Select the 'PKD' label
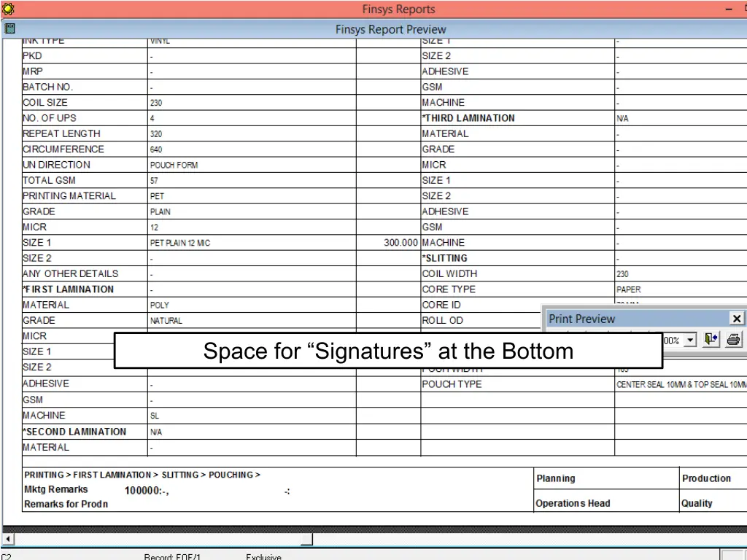747x560 pixels. tap(32, 55)
